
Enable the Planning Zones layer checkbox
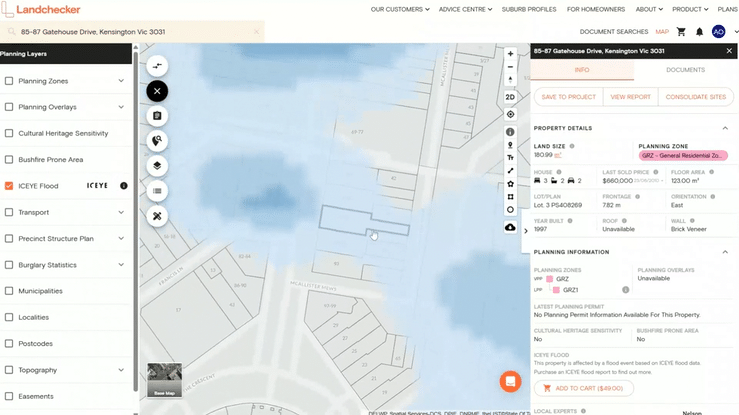(9, 81)
